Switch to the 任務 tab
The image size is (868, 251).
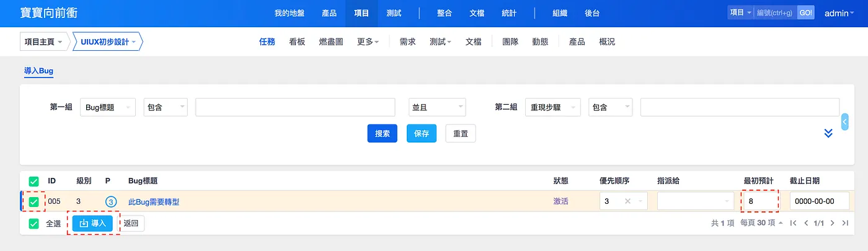tap(267, 42)
